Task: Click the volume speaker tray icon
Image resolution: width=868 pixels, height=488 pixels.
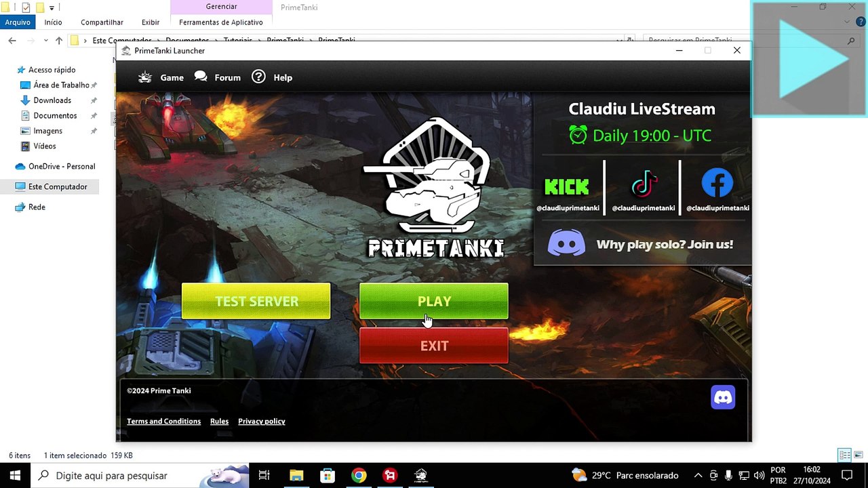Action: (759, 475)
